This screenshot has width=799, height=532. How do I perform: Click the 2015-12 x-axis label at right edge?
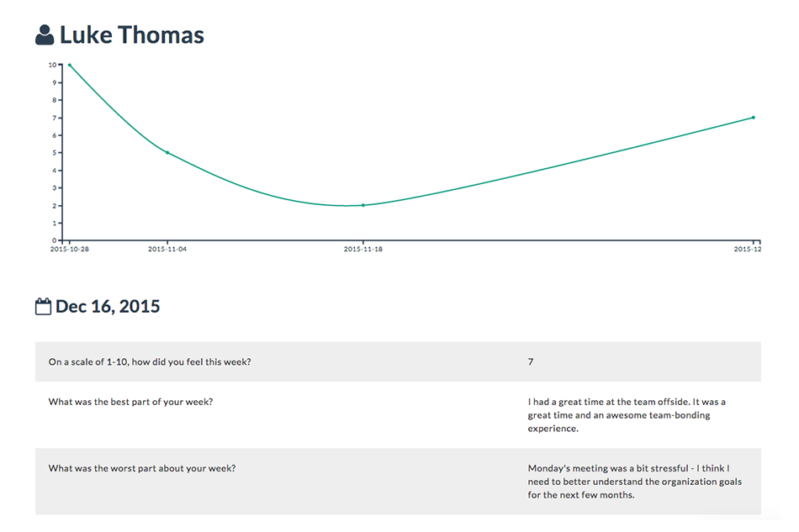pos(748,249)
